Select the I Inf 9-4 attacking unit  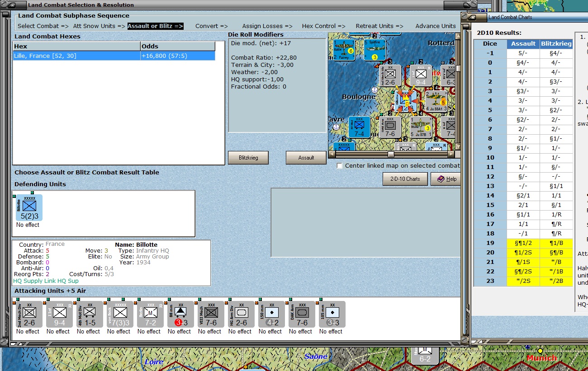tap(60, 314)
